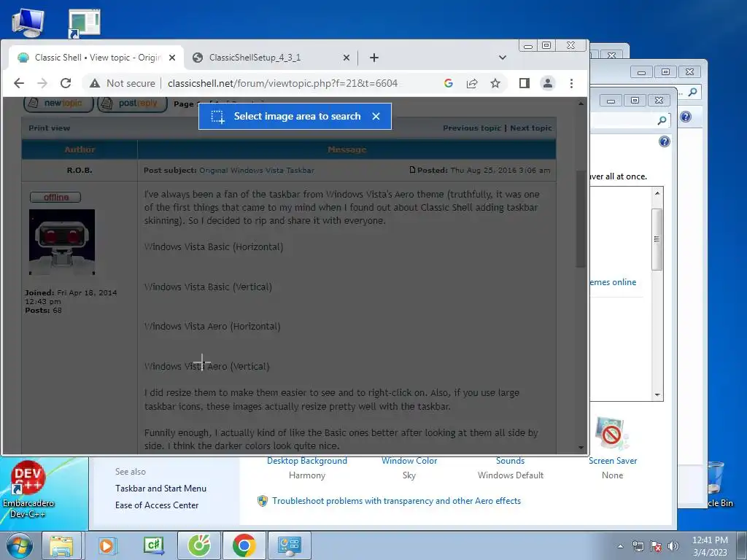Open Taskbar and Start Menu link
Image resolution: width=747 pixels, height=560 pixels.
(160, 489)
